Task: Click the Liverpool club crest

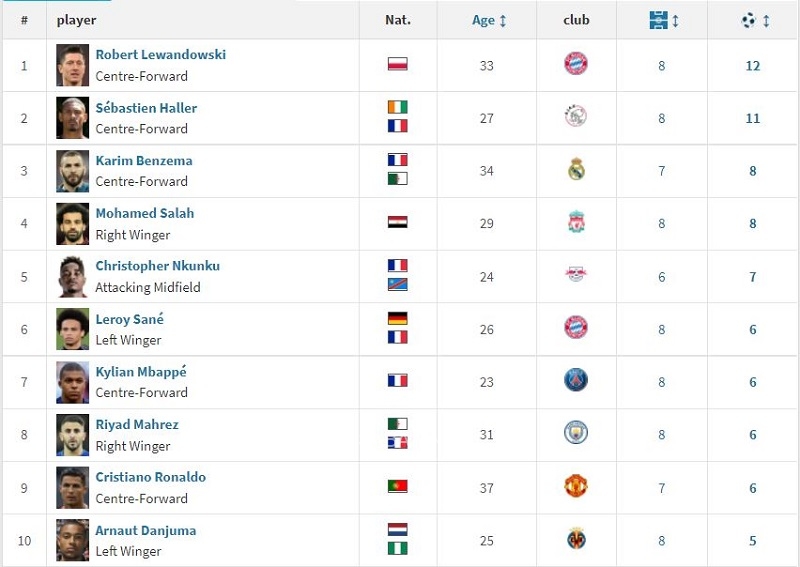Action: point(576,223)
